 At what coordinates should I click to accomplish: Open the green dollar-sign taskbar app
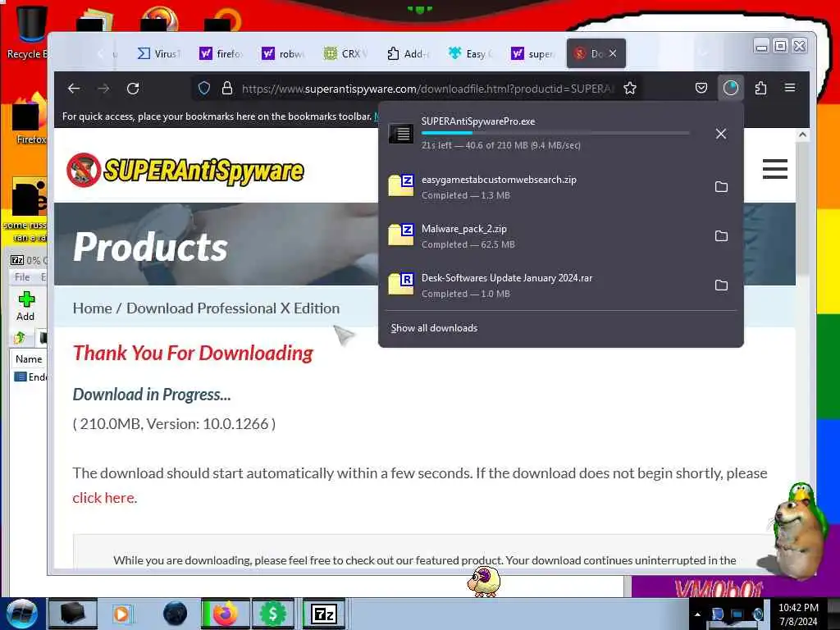pyautogui.click(x=272, y=614)
